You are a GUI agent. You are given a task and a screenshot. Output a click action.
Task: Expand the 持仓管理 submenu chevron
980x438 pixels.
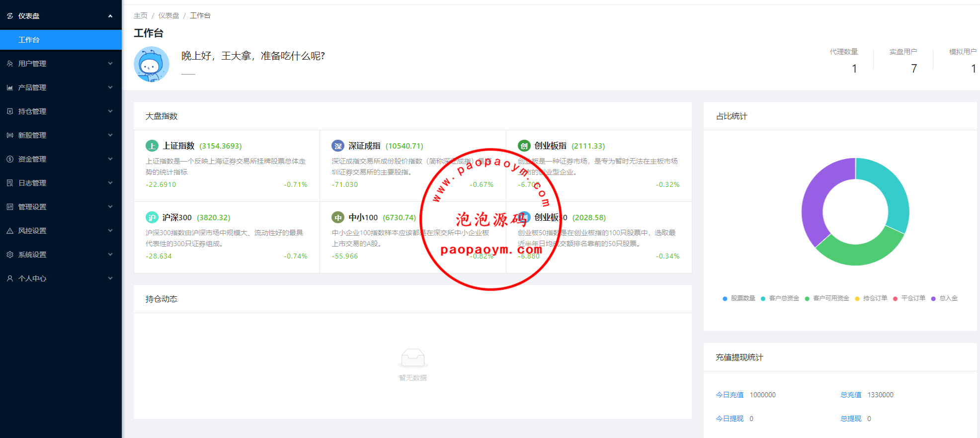[x=110, y=111]
